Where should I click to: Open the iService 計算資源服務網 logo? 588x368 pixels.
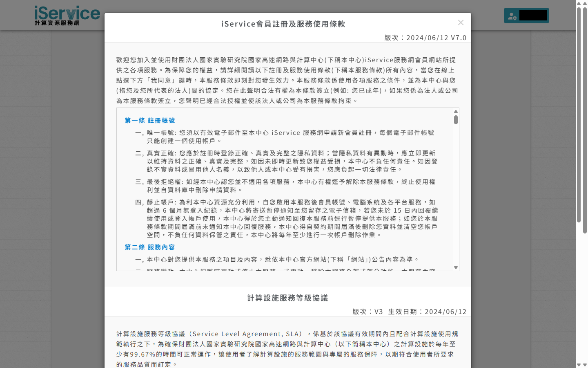(x=67, y=16)
